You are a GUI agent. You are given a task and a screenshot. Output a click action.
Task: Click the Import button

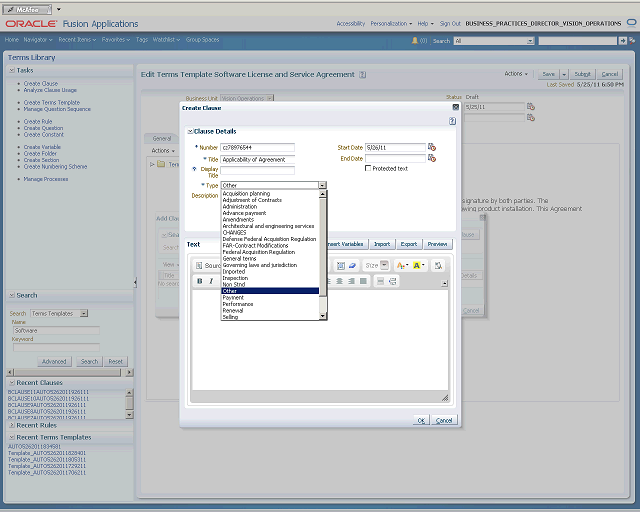click(x=382, y=244)
